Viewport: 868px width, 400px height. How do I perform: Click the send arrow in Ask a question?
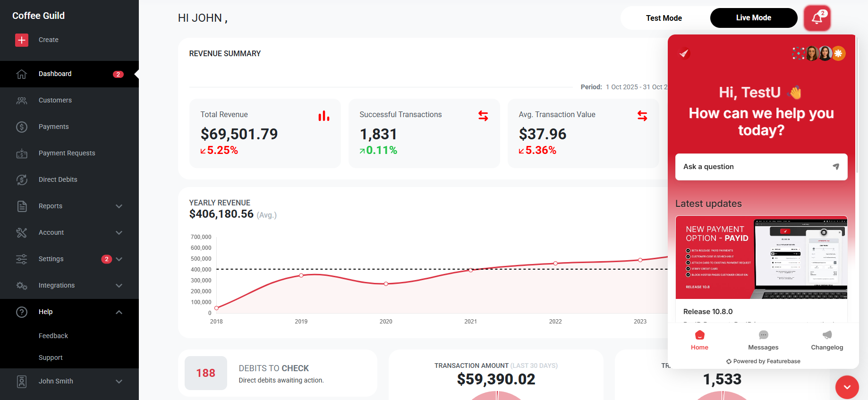[x=836, y=167]
